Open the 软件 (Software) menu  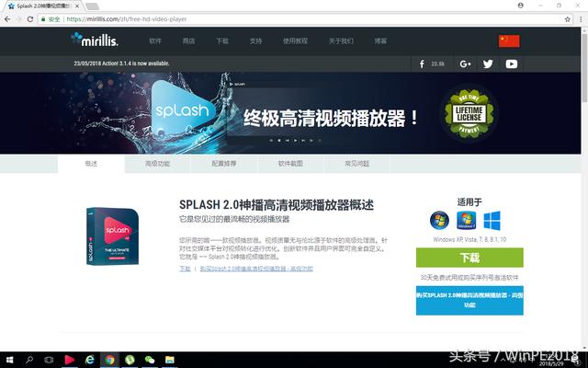[155, 40]
